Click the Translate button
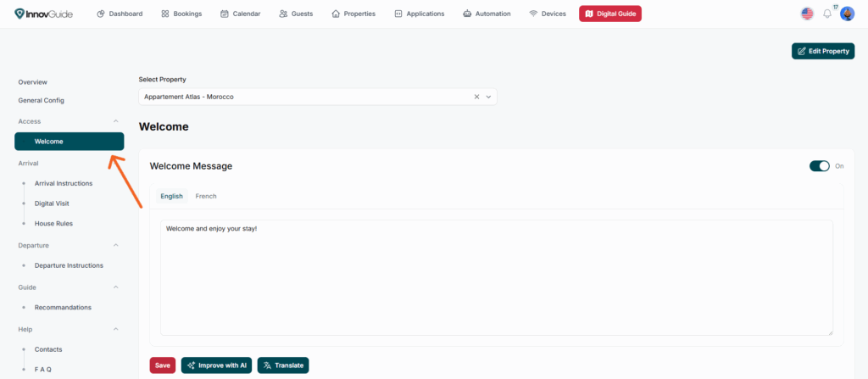 tap(283, 365)
